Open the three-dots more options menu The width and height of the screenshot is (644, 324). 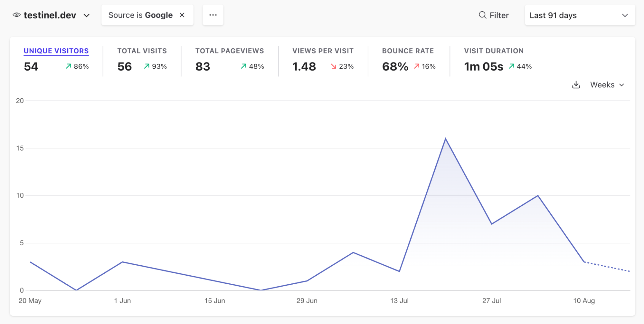pos(213,15)
